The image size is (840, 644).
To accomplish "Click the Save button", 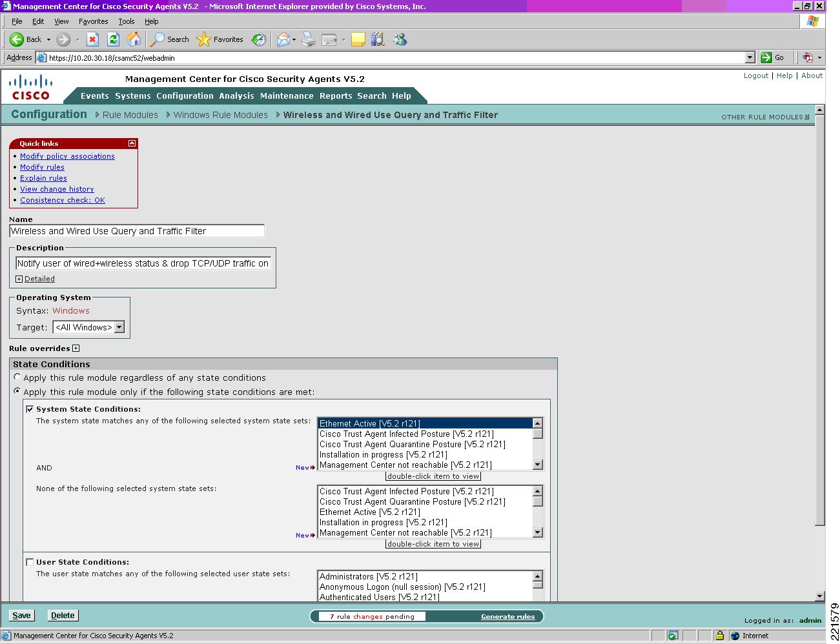I will 21,616.
